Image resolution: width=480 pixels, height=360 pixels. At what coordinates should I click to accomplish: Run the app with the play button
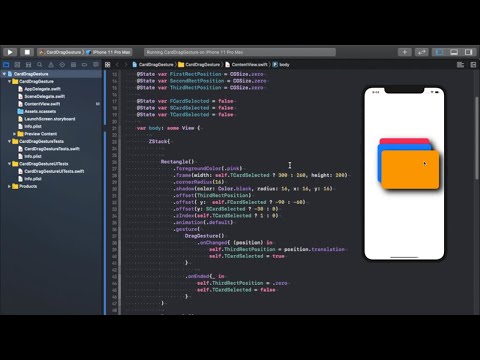click(x=10, y=52)
